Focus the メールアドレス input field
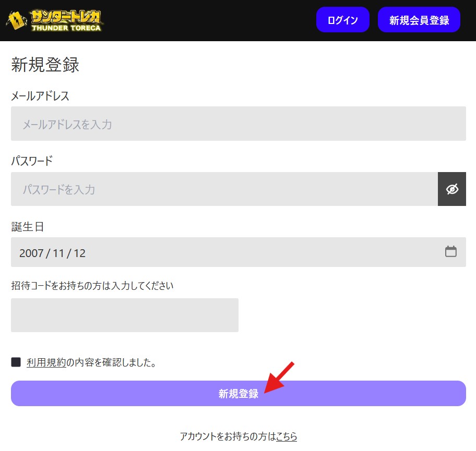 coord(238,124)
